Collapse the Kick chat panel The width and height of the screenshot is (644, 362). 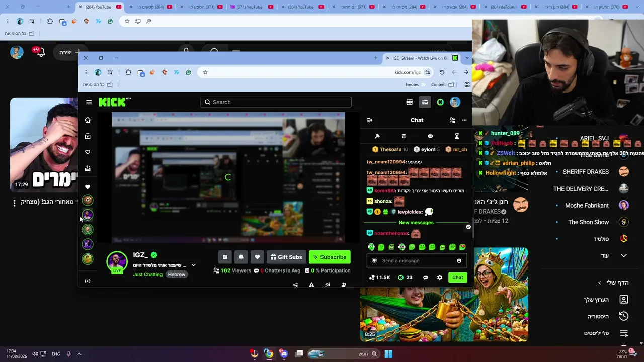(370, 120)
